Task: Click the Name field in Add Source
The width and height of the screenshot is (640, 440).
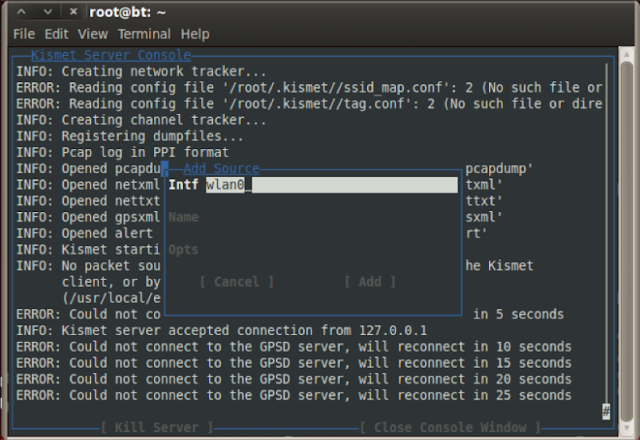Action: [x=313, y=217]
